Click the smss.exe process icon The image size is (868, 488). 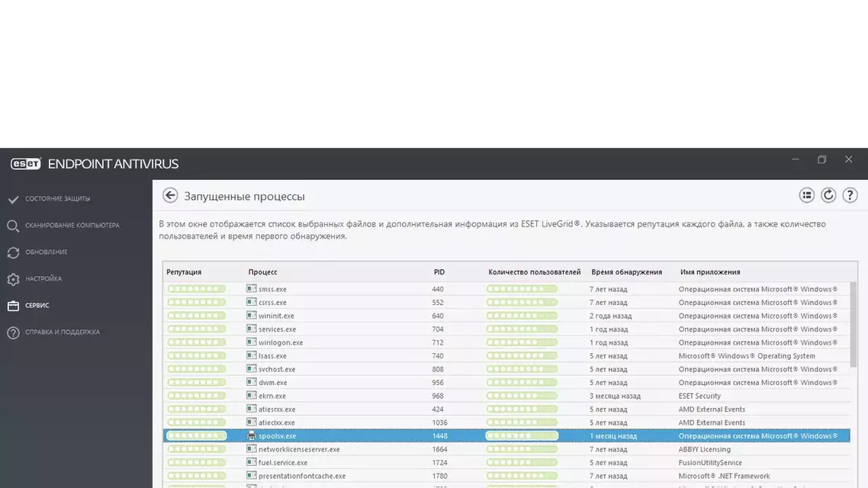[251, 289]
